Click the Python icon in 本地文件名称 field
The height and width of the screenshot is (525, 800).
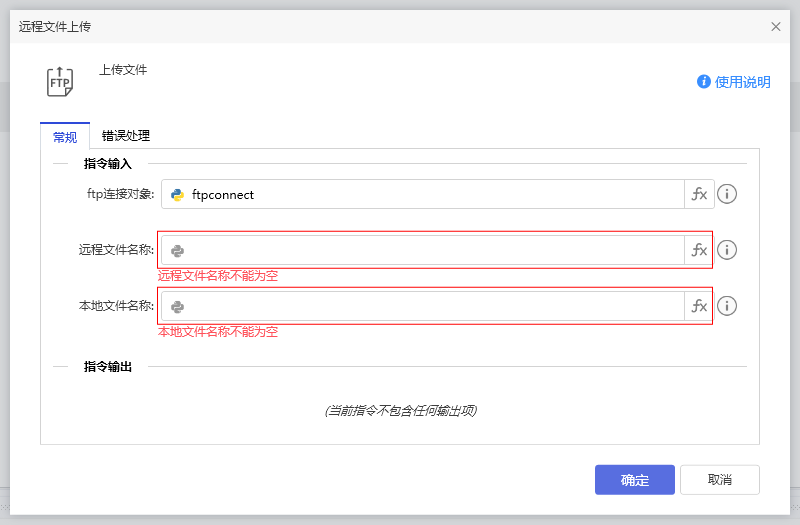point(178,306)
